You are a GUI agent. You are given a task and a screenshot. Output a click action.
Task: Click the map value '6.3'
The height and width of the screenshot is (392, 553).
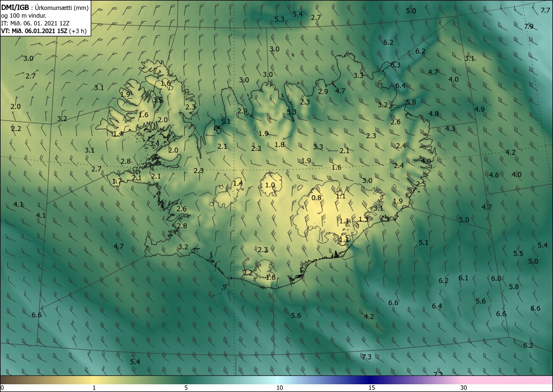tap(395, 65)
